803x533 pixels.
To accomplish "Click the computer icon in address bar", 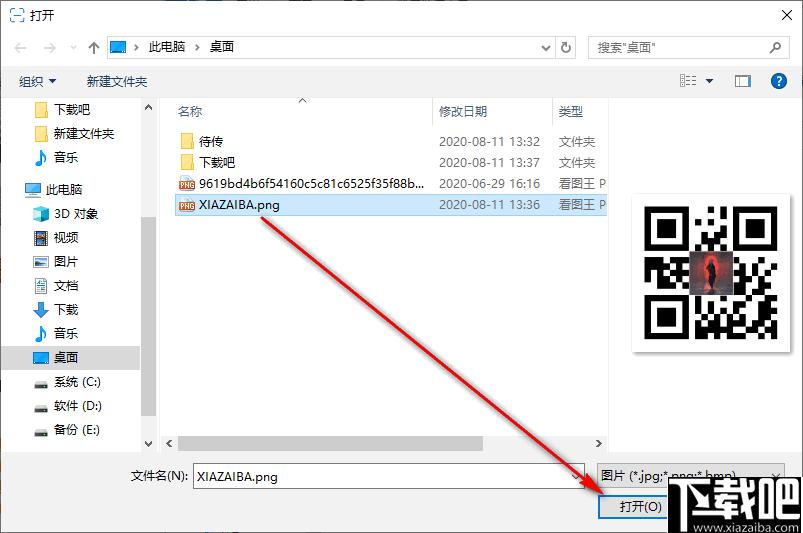I will 118,47.
